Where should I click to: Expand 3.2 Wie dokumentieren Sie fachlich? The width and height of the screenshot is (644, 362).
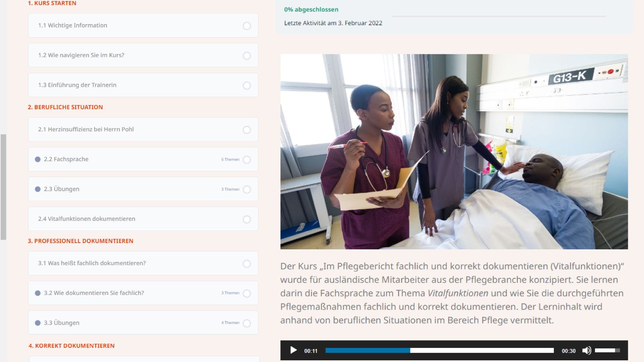38,293
